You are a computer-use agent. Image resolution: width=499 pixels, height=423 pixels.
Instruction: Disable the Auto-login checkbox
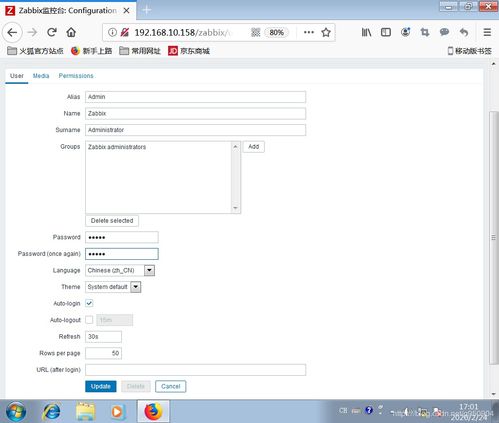click(x=89, y=303)
